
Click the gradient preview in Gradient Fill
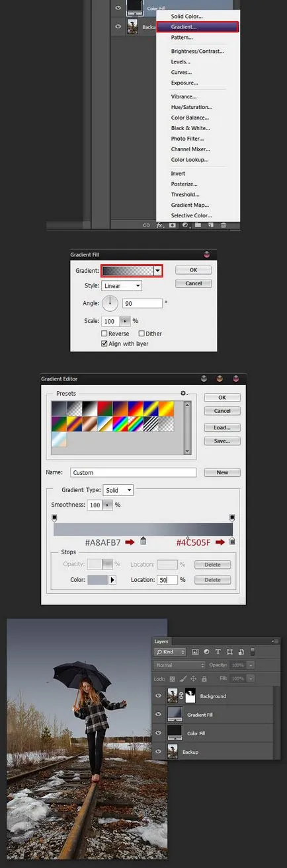click(x=128, y=270)
